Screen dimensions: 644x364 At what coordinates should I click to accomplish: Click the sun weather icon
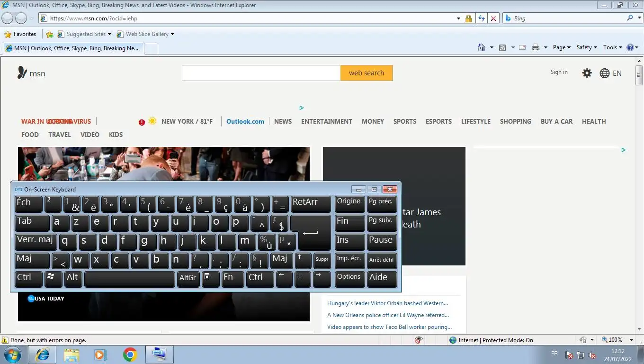coord(152,121)
